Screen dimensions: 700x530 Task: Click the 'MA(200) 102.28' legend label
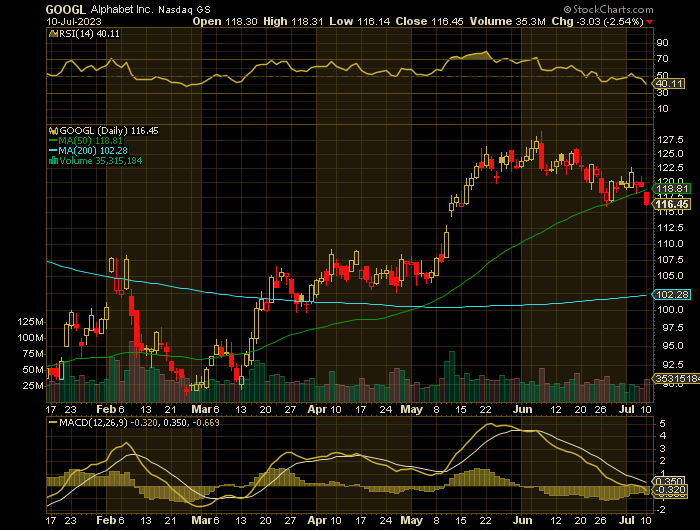(93, 151)
